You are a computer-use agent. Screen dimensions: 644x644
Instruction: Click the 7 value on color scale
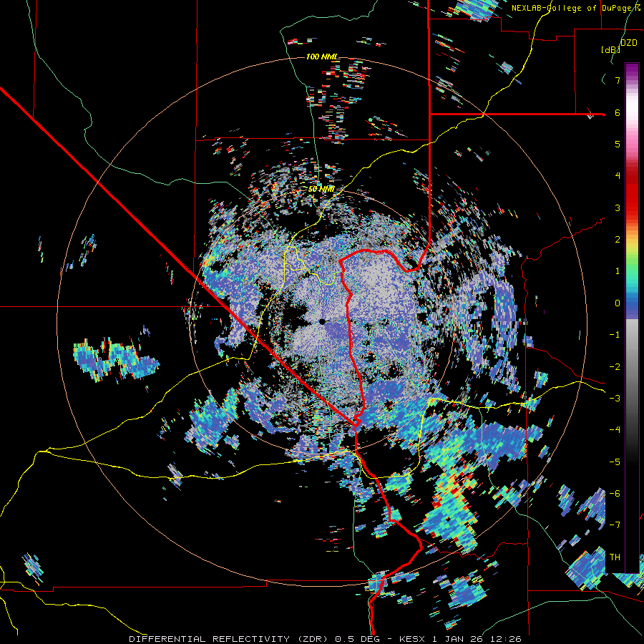pyautogui.click(x=618, y=80)
